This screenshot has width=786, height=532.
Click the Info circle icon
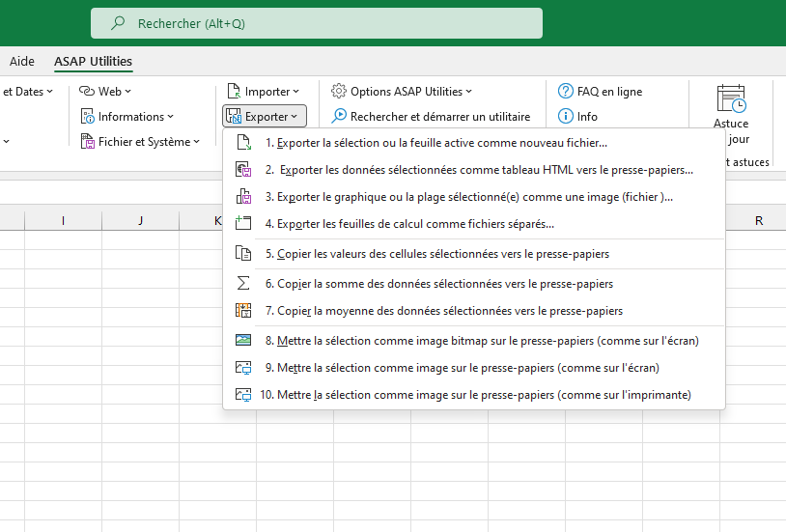(x=566, y=116)
